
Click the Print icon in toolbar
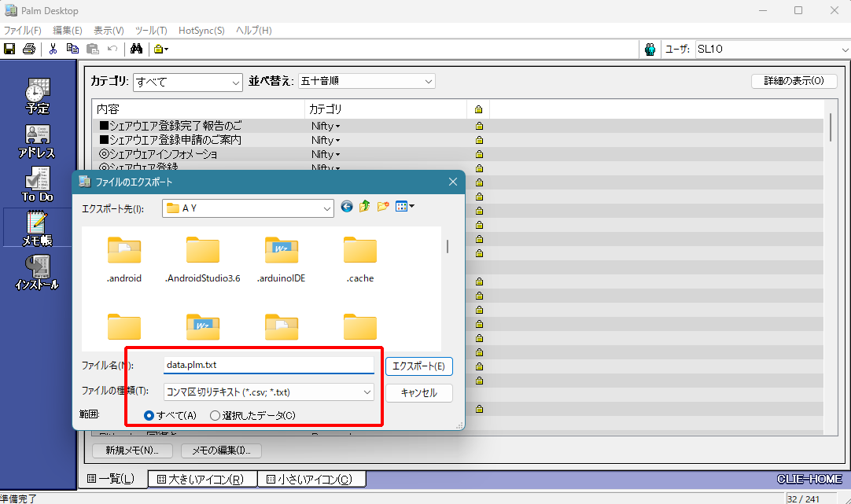(29, 49)
